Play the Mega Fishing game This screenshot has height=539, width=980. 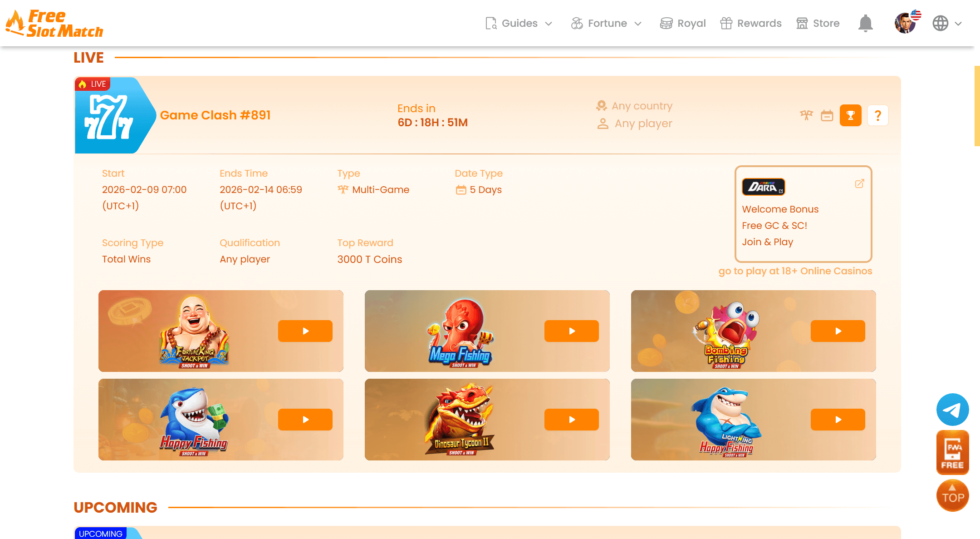pyautogui.click(x=571, y=331)
